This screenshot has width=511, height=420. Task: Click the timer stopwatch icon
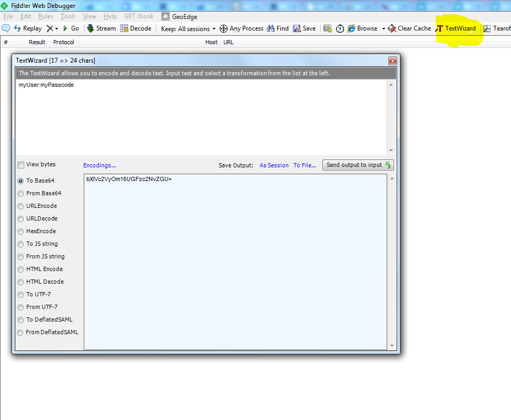(340, 28)
